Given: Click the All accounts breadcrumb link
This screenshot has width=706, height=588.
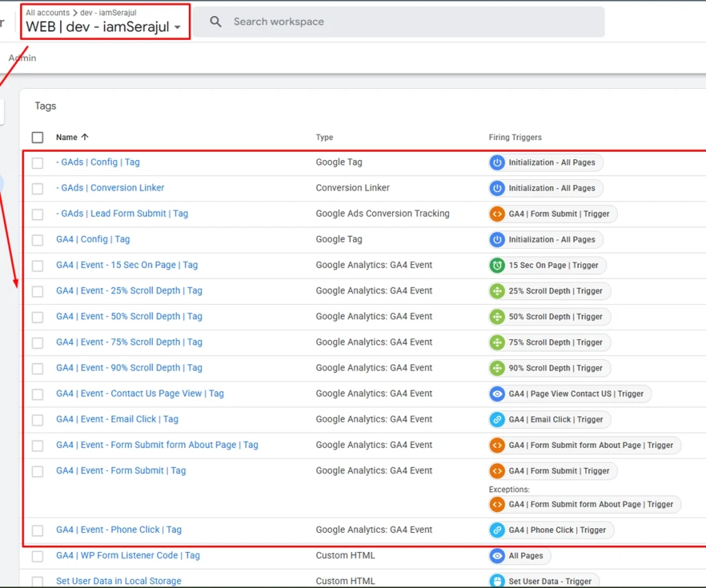Looking at the screenshot, I should tap(47, 12).
